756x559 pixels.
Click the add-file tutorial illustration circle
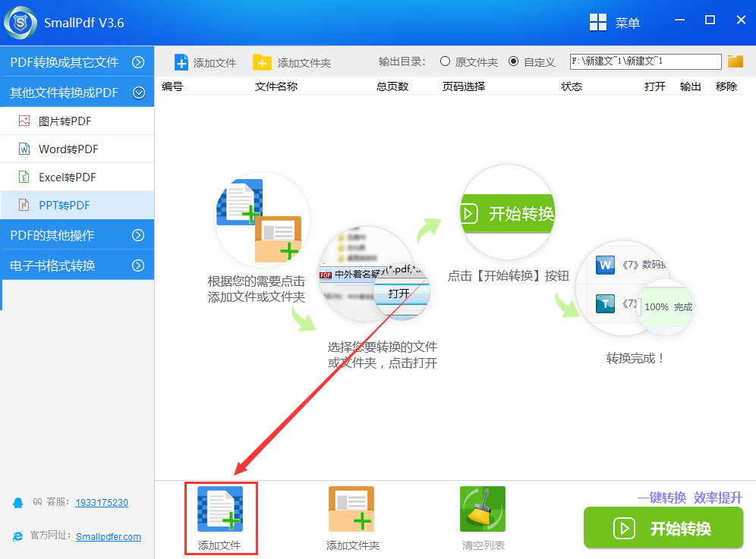click(x=263, y=219)
